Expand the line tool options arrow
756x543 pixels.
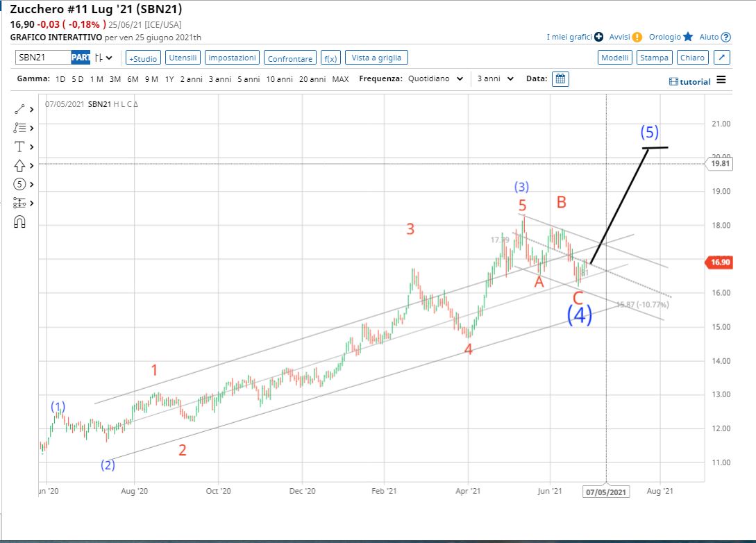(32, 110)
